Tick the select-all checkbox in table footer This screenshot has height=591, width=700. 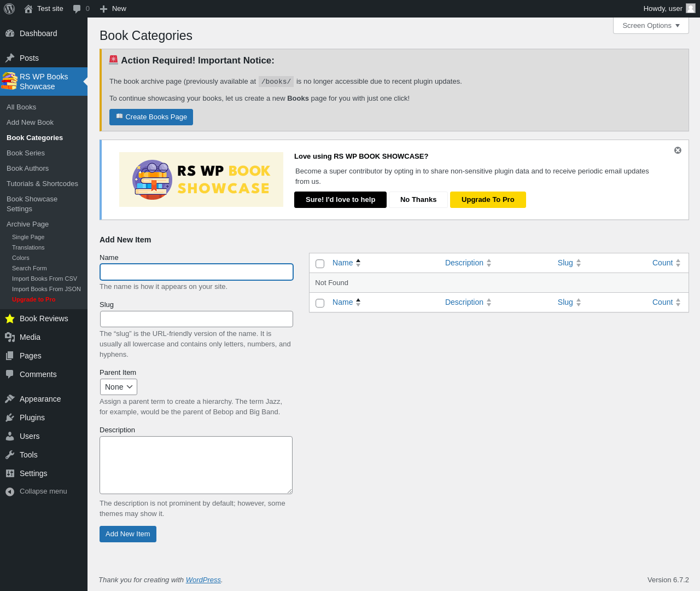pos(320,303)
